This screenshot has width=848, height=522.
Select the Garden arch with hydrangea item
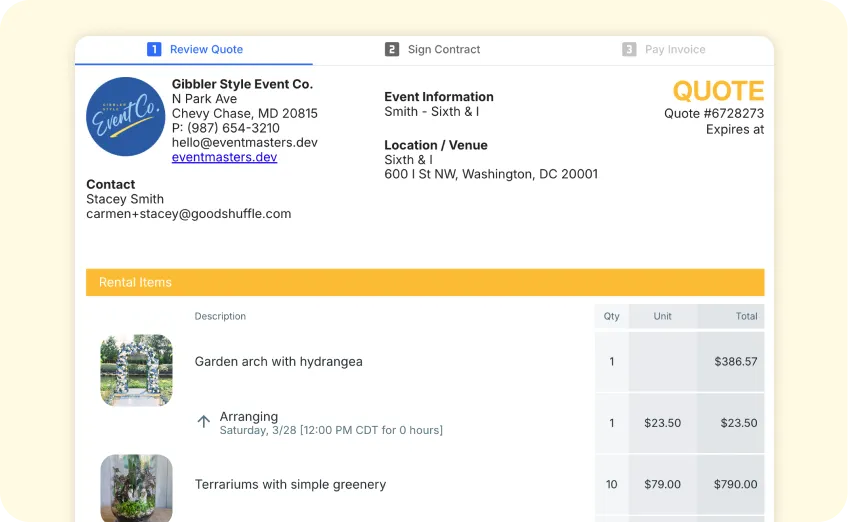pyautogui.click(x=278, y=362)
